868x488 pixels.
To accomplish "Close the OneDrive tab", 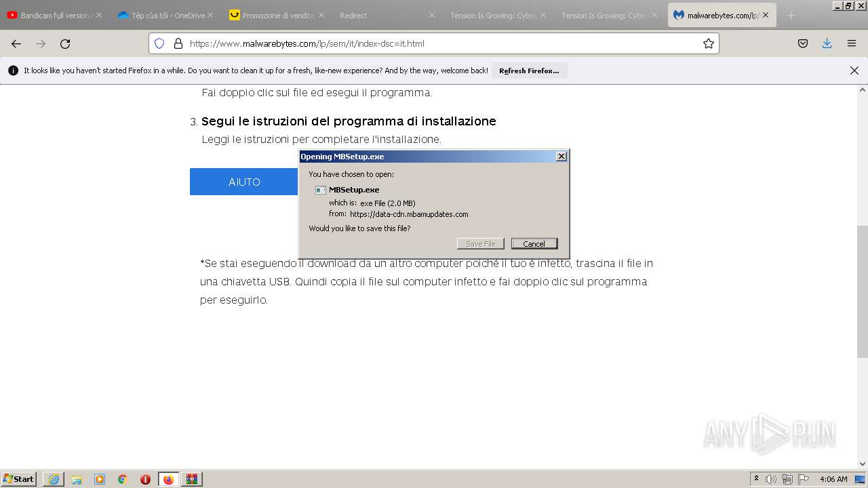I will (210, 15).
